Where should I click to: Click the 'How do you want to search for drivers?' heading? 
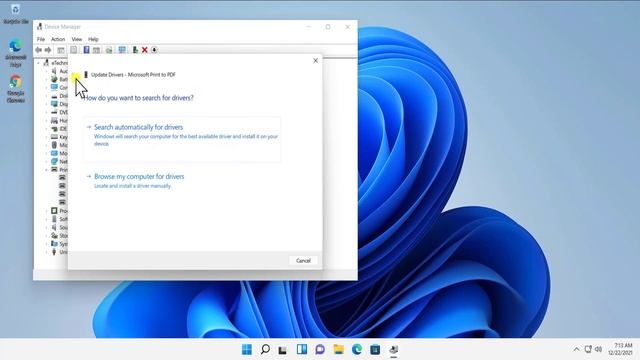click(139, 98)
